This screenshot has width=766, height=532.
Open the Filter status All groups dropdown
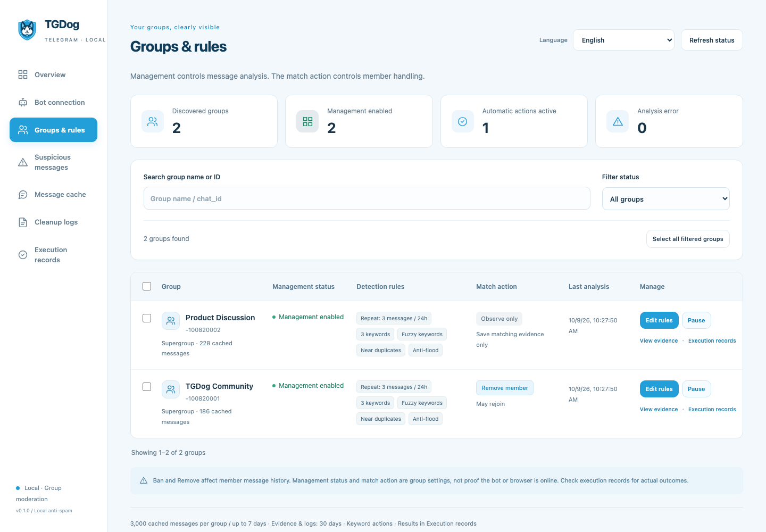(666, 199)
